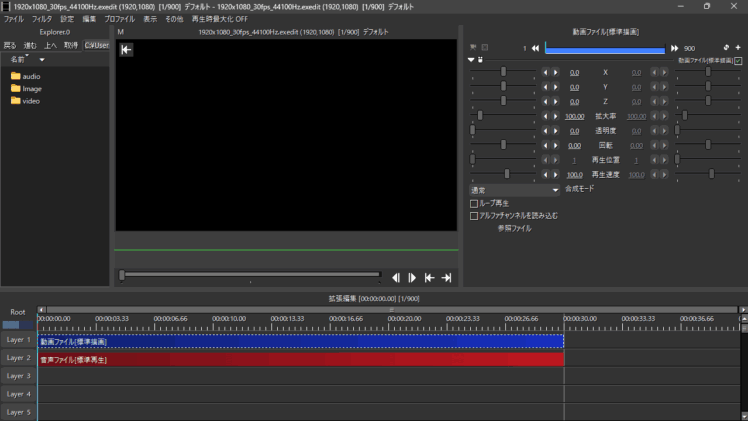748x421 pixels.
Task: Click the 参照ファイル button
Action: [x=514, y=228]
